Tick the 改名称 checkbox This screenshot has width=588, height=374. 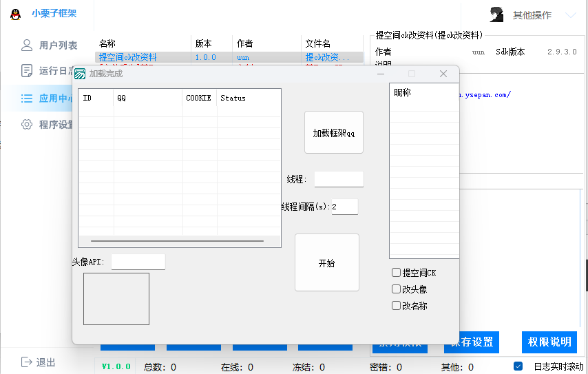click(396, 306)
